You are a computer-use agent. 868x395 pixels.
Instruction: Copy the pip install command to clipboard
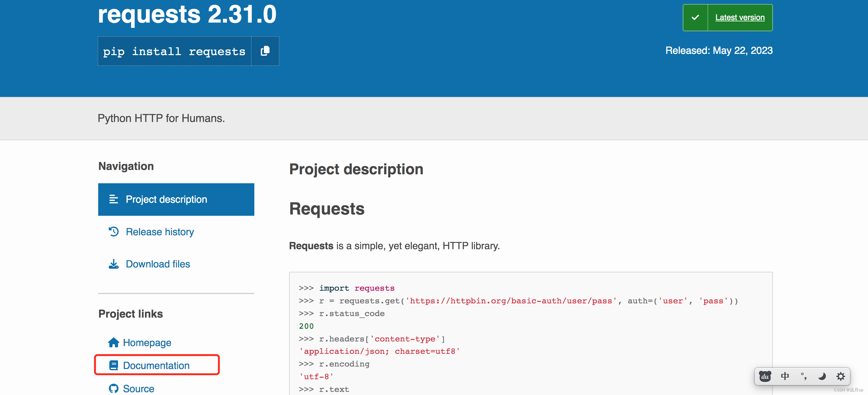click(x=265, y=51)
